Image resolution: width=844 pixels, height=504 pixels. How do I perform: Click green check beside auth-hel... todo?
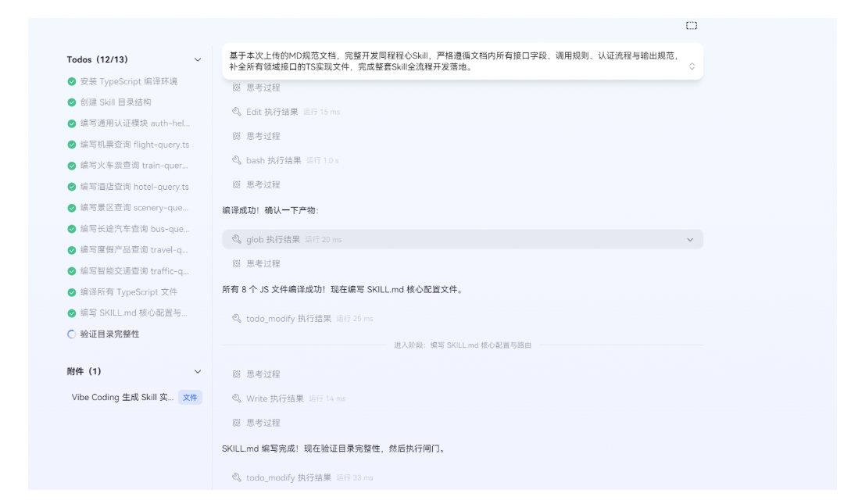click(x=72, y=123)
